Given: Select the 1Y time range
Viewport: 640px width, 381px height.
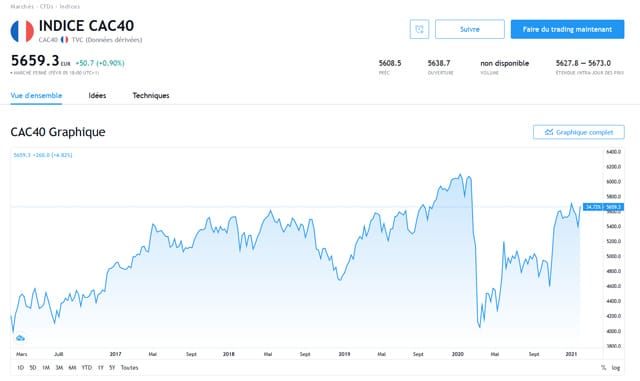Looking at the screenshot, I should [x=100, y=368].
